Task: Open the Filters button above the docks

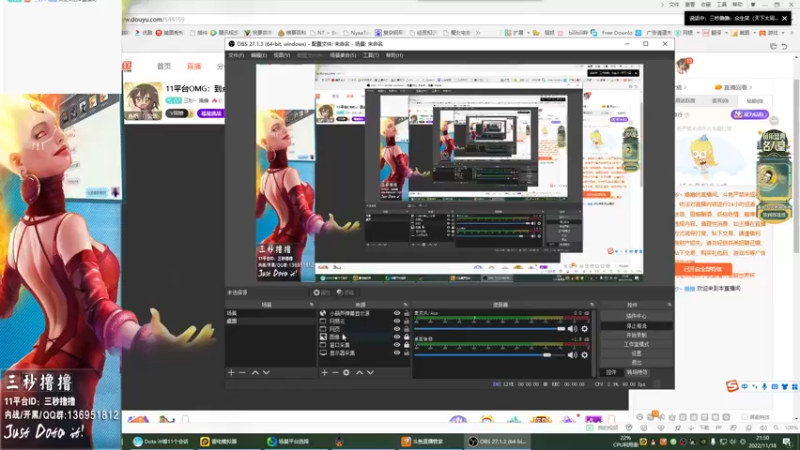Action: pos(345,292)
